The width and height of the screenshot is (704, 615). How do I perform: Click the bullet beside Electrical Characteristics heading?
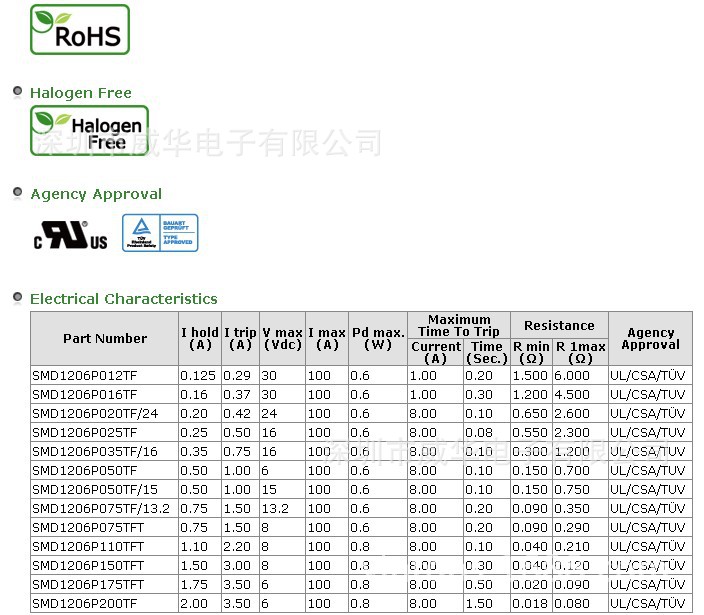coord(17,297)
